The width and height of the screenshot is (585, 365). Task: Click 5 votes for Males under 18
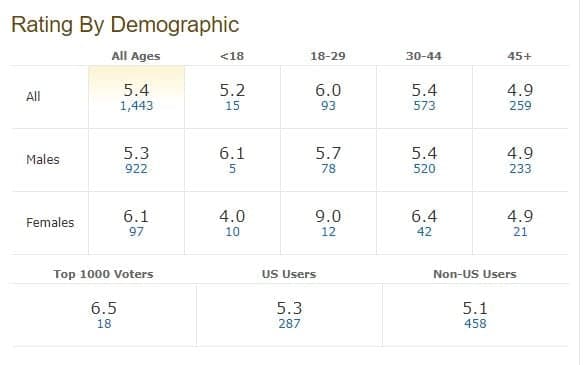pyautogui.click(x=232, y=169)
